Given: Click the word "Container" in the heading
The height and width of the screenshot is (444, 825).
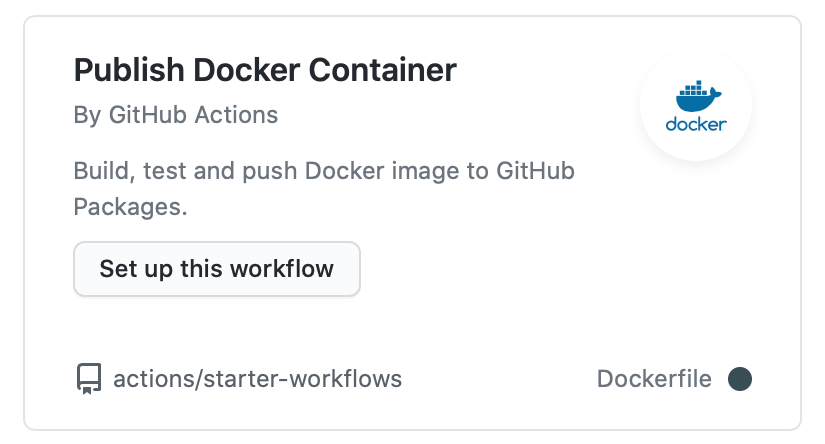Looking at the screenshot, I should 383,70.
